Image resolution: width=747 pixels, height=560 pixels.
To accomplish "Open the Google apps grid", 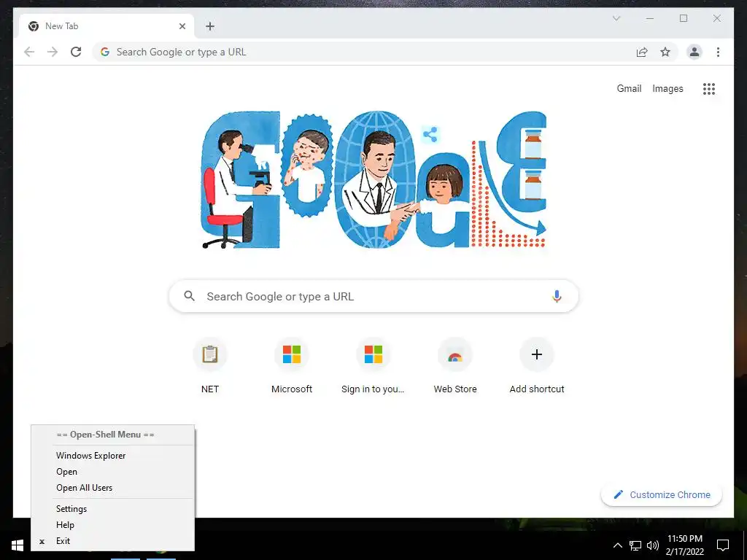I will click(709, 88).
